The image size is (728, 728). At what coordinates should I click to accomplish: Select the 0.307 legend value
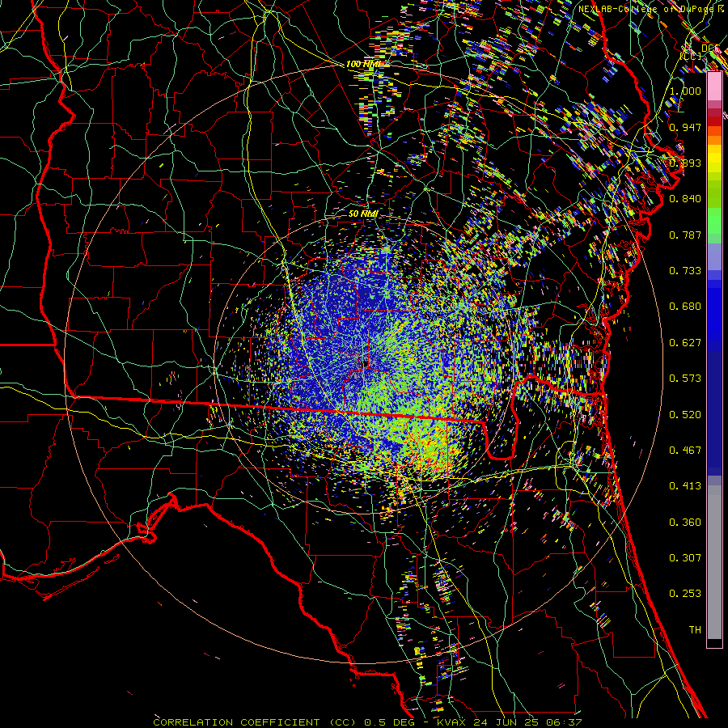tap(685, 557)
